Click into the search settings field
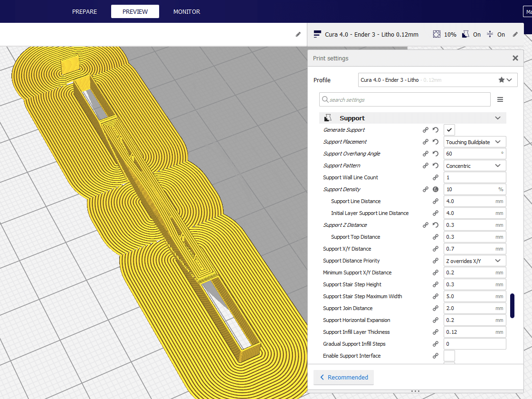Viewport: 532px width, 399px height. tap(405, 99)
